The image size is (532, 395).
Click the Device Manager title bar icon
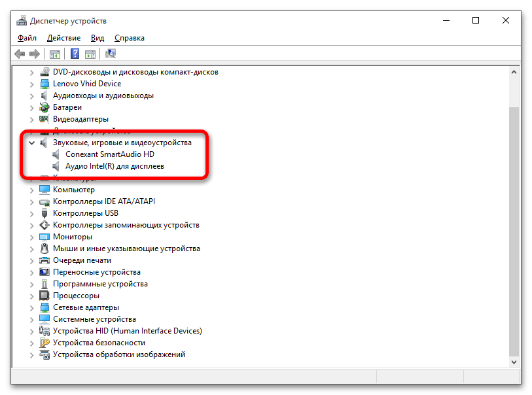click(x=22, y=21)
